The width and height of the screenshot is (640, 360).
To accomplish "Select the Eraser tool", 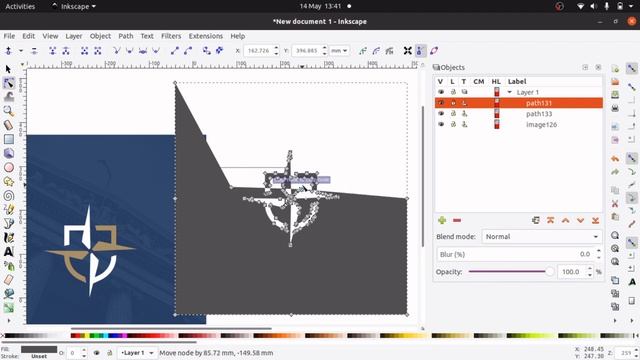I will pos(8,280).
